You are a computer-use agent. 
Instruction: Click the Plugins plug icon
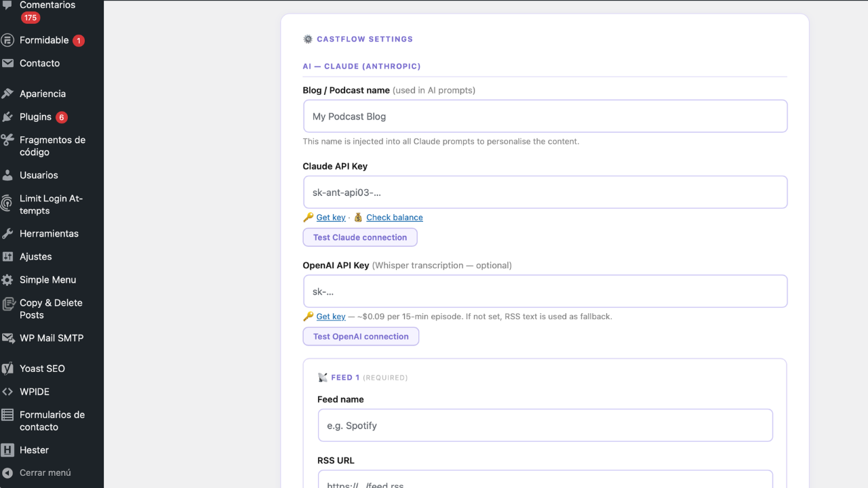7,117
